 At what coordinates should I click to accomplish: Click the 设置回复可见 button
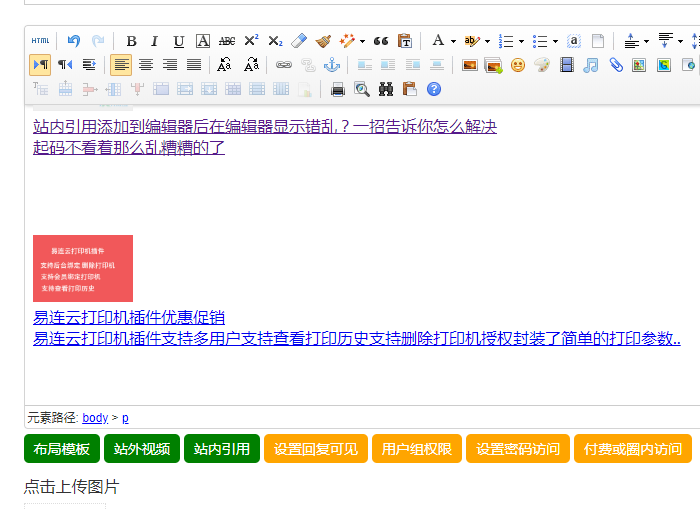pyautogui.click(x=316, y=449)
